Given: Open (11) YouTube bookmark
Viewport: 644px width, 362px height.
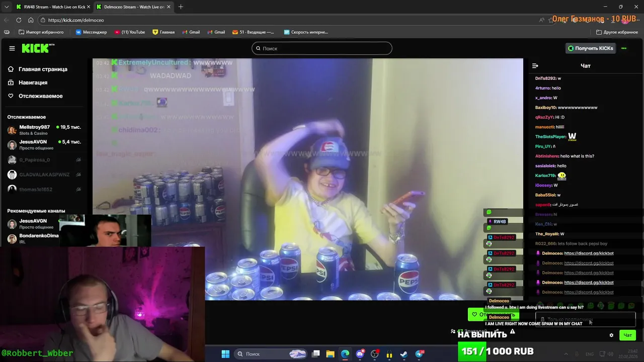Looking at the screenshot, I should pyautogui.click(x=130, y=32).
